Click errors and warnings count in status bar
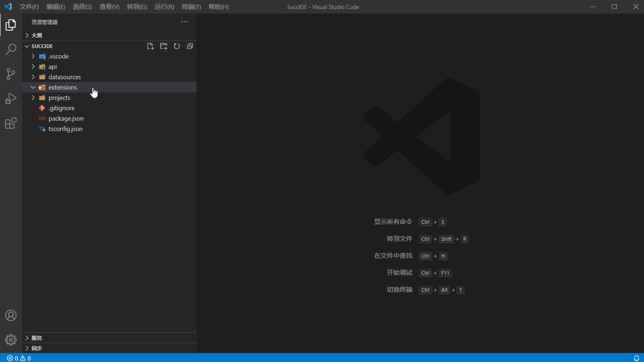 [x=19, y=358]
